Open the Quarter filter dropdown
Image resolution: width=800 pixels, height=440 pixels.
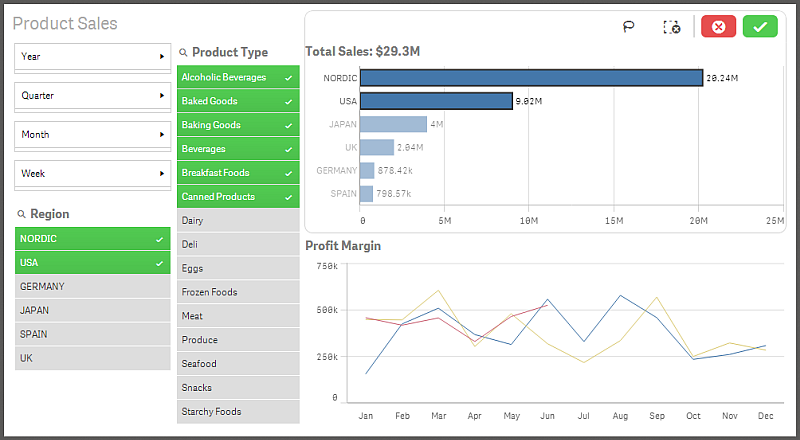[92, 96]
